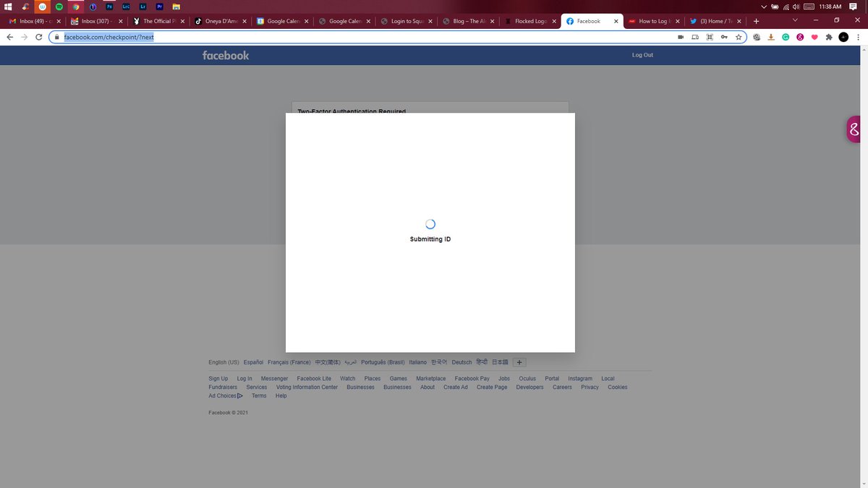Open the Windows notification center icon

pyautogui.click(x=854, y=7)
